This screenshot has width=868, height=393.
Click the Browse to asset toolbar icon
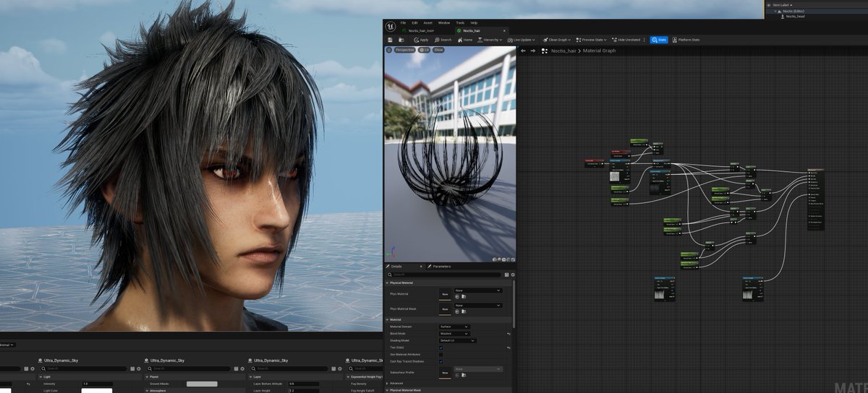tap(401, 40)
